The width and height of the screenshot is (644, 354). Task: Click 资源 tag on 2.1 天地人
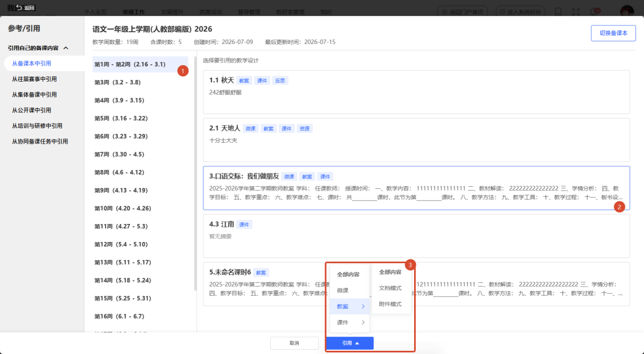coord(304,128)
